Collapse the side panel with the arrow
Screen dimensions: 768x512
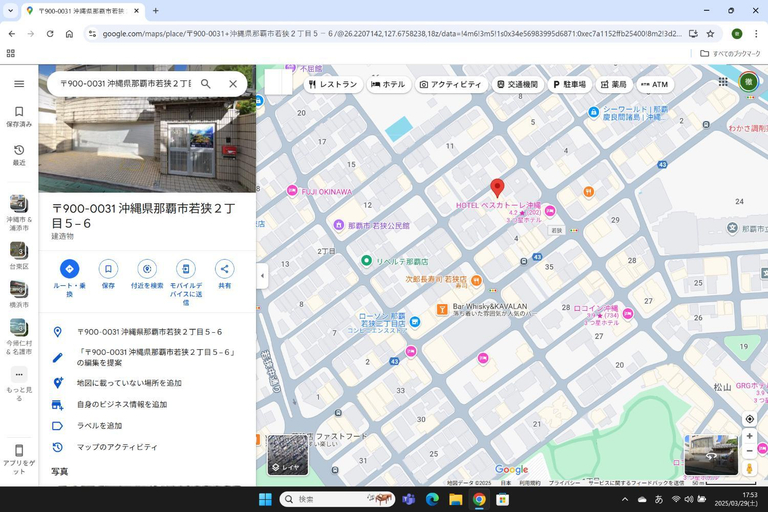(262, 275)
